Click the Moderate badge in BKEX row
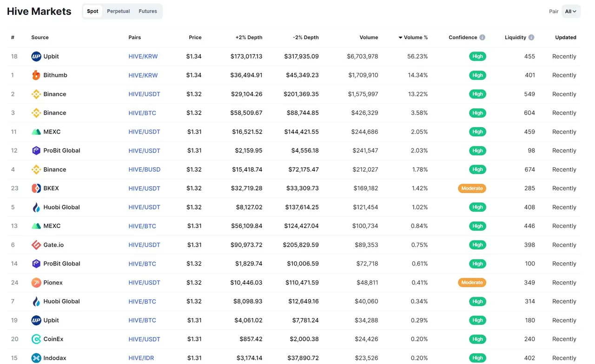 tap(472, 188)
